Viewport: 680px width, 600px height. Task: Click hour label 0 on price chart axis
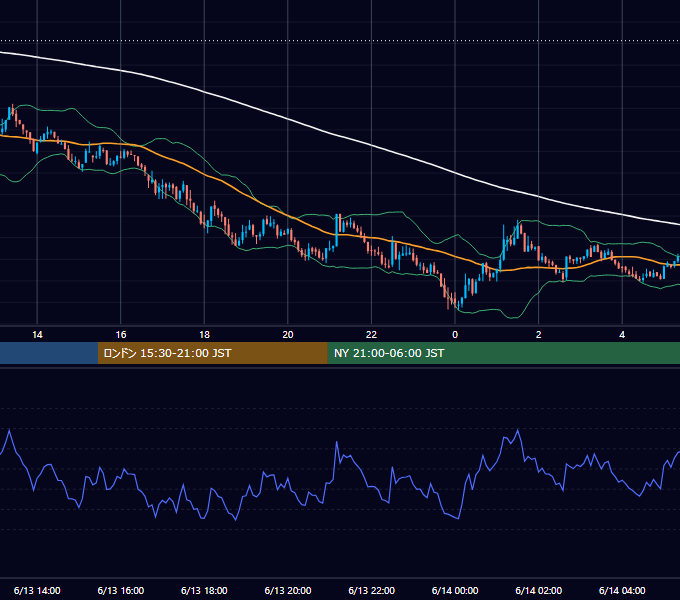pos(455,335)
